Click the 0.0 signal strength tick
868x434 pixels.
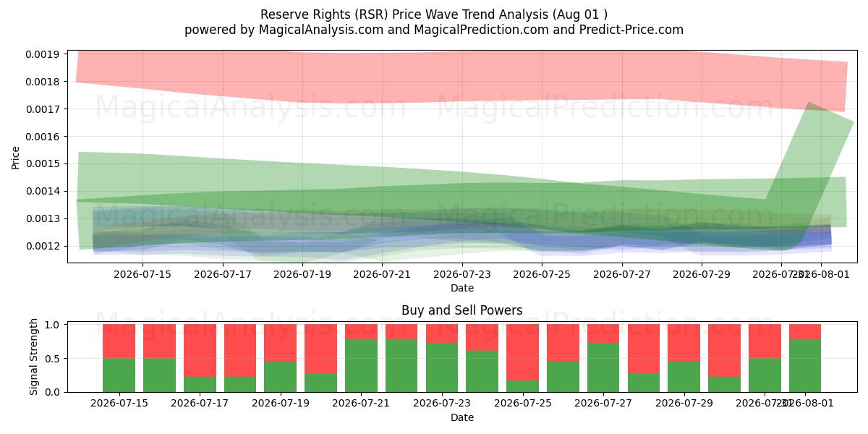pyautogui.click(x=54, y=392)
